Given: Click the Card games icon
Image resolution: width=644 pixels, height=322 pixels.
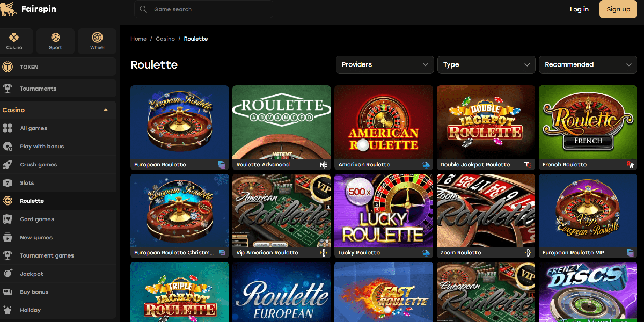Looking at the screenshot, I should point(8,219).
